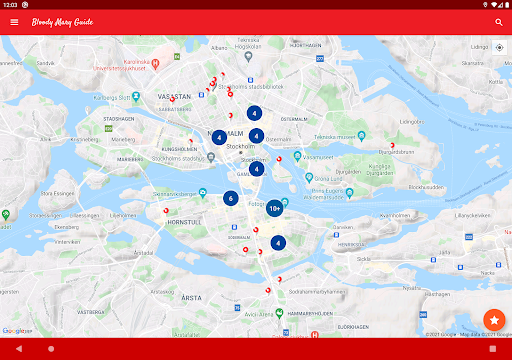Tap the orange star favorites button

(494, 320)
